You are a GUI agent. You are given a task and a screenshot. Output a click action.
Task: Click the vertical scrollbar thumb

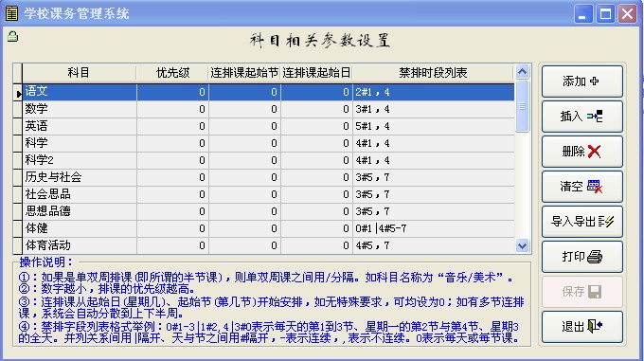[522, 106]
